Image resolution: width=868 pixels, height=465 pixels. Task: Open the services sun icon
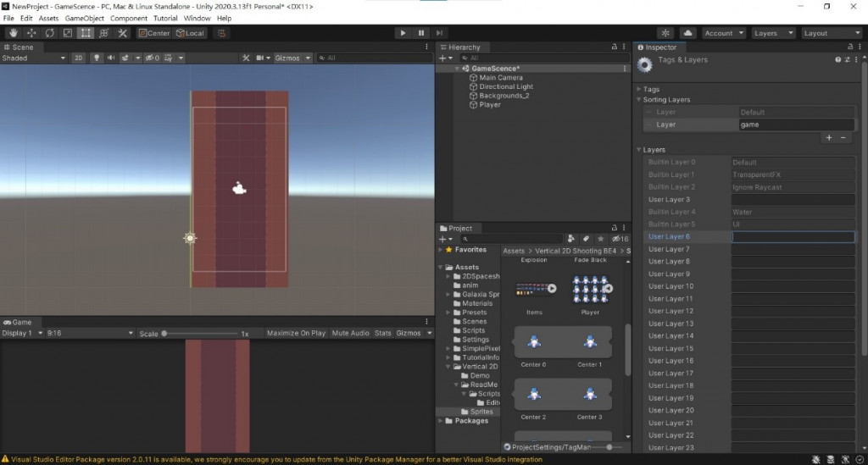click(x=665, y=33)
